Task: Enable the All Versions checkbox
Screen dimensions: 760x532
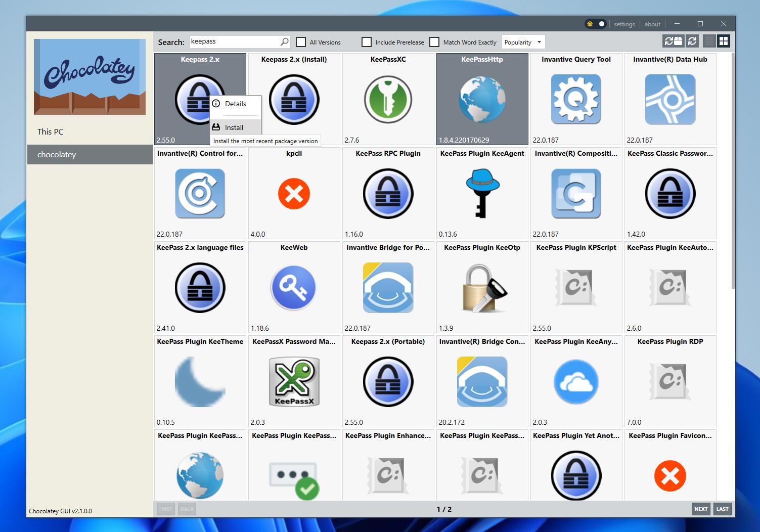Action: pos(301,42)
